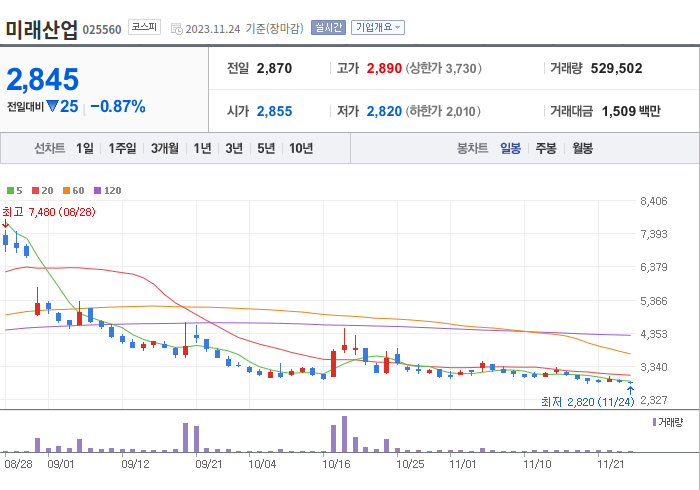Select the 1주일 line chart tab
The width and height of the screenshot is (700, 490).
[x=122, y=148]
